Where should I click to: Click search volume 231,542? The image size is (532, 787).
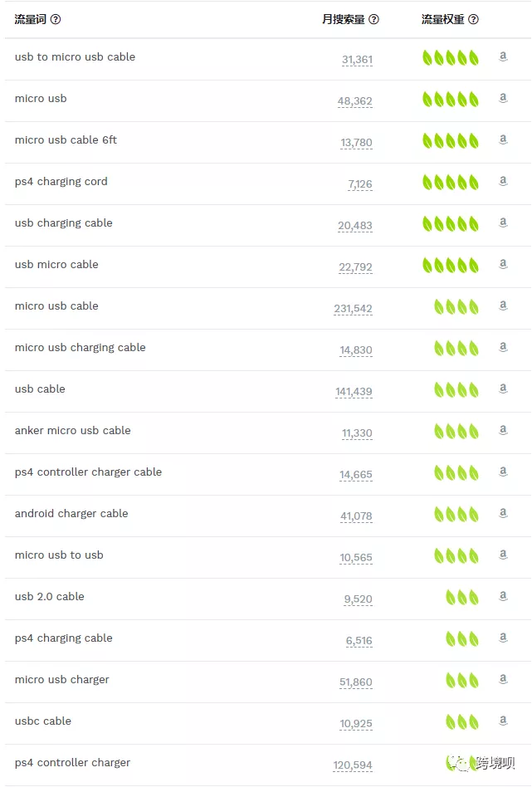(x=353, y=309)
